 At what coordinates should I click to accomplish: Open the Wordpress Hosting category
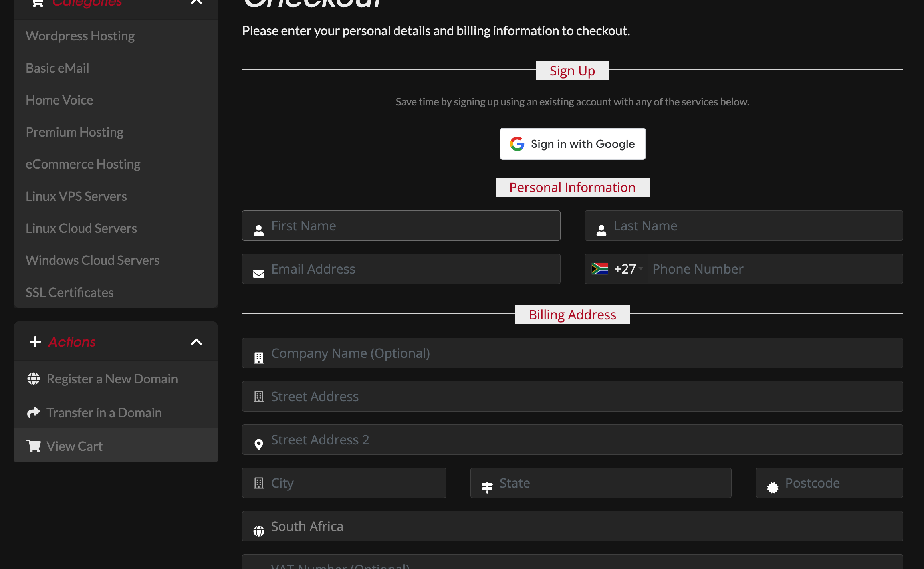click(80, 36)
